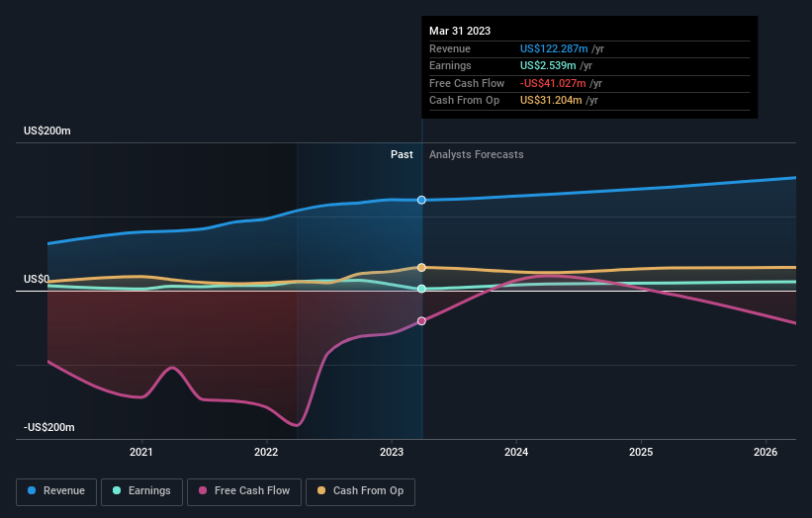Click the 2024 x-axis label
Image resolution: width=812 pixels, height=518 pixels.
[516, 452]
